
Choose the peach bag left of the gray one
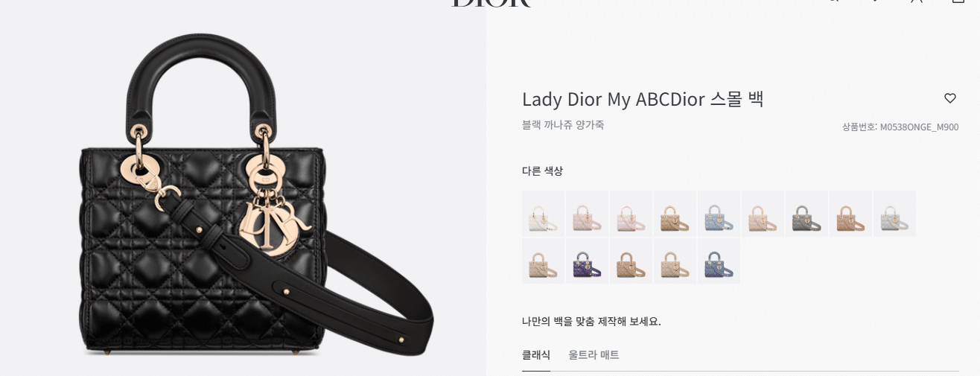[763, 214]
